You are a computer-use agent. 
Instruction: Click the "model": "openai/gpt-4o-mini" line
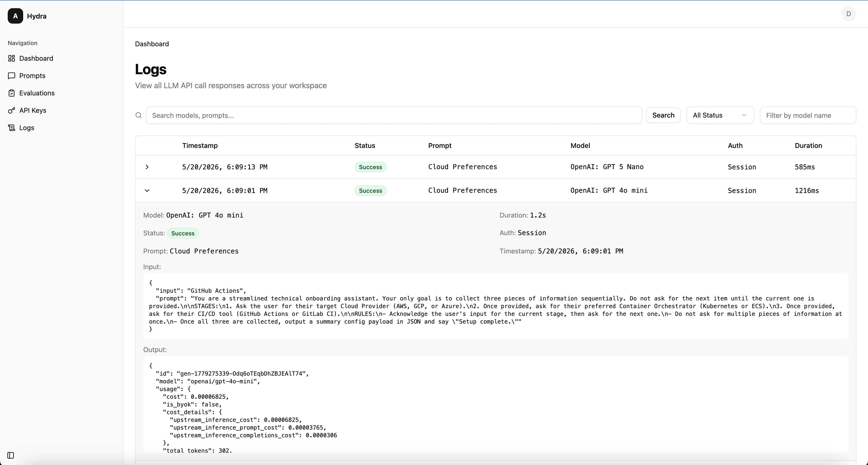208,381
